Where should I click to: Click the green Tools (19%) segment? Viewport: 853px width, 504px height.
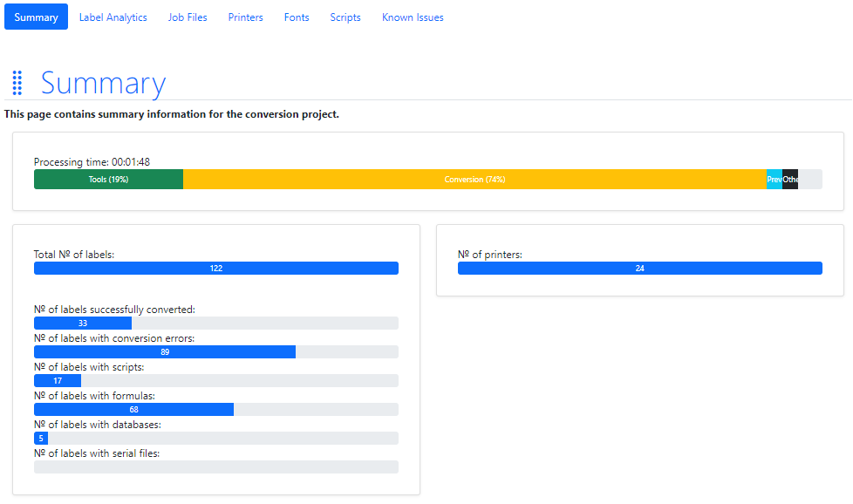[108, 180]
